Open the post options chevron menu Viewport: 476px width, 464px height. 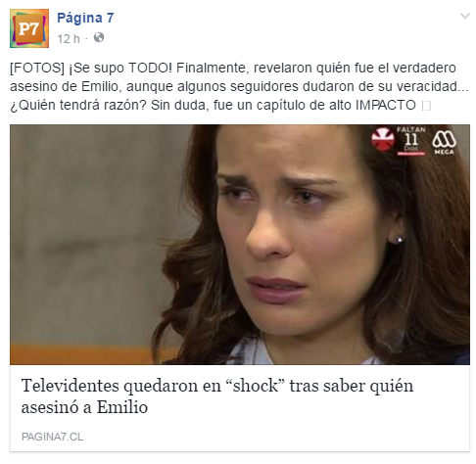tap(465, 16)
